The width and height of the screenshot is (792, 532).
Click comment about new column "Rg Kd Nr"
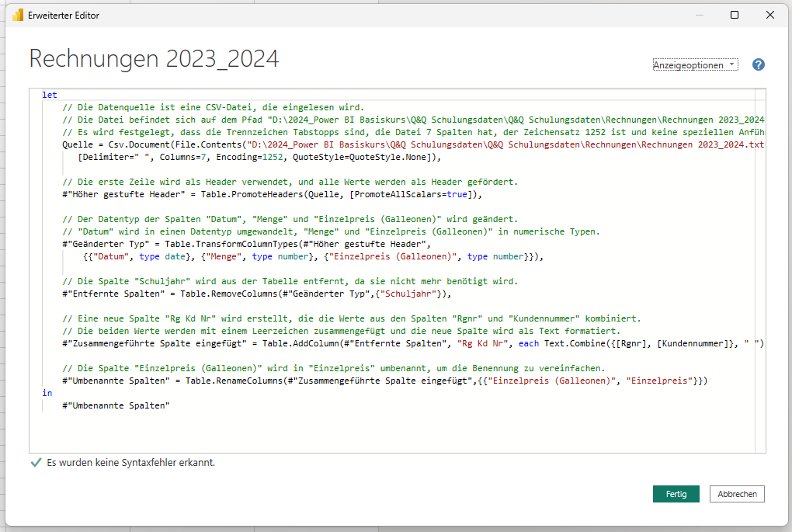[x=352, y=318]
